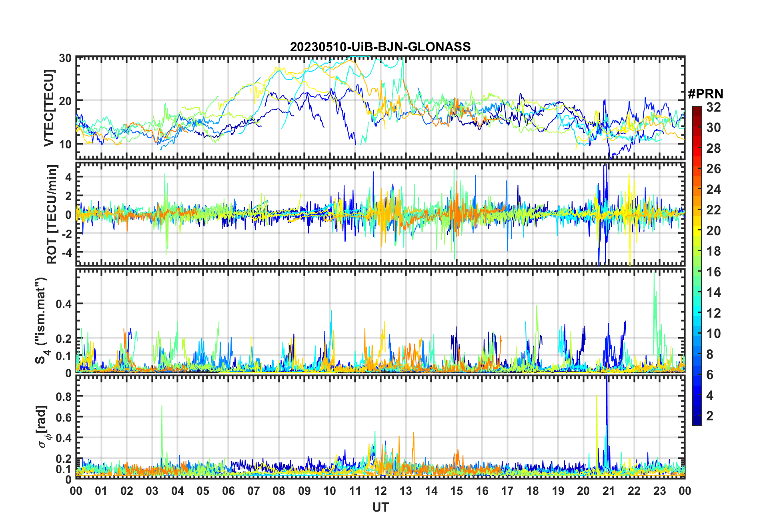
Task: Click sigma phi y-axis tick 0.8
Action: tap(63, 396)
